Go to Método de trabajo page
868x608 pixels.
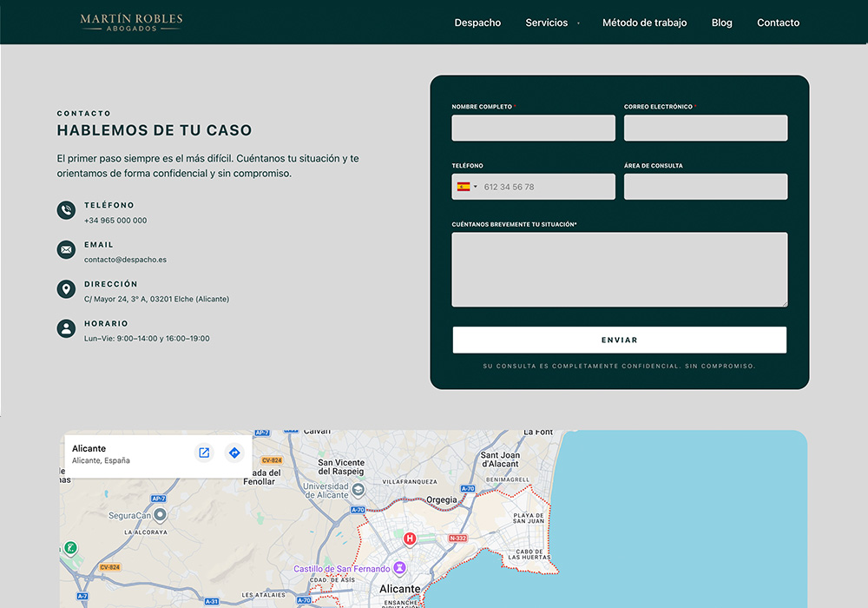point(644,23)
